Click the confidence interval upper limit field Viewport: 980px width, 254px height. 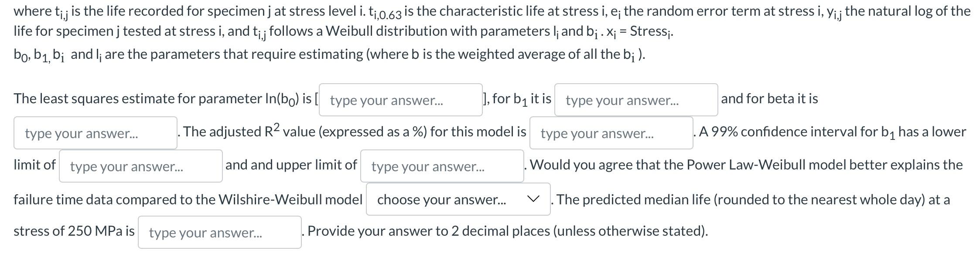[441, 166]
